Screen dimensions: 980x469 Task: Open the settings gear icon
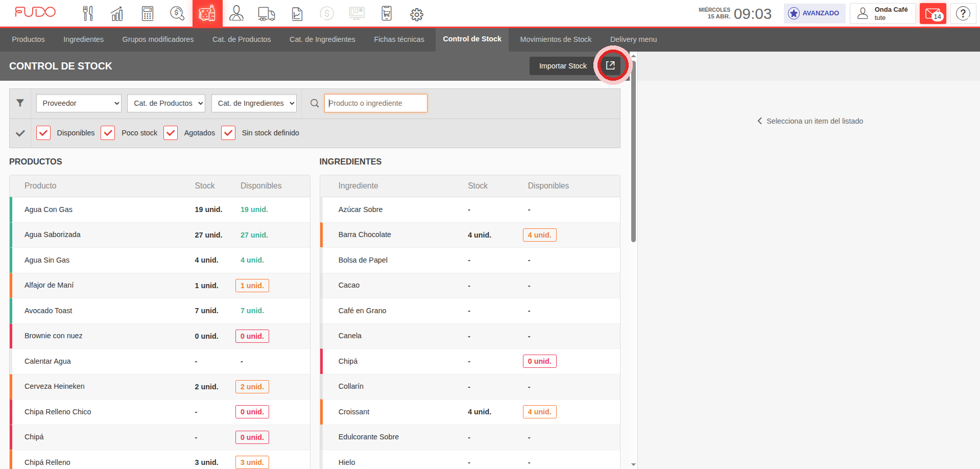pyautogui.click(x=417, y=14)
